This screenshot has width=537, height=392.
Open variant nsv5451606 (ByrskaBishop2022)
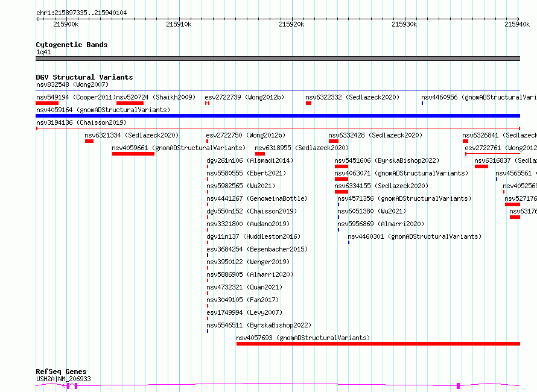point(387,160)
